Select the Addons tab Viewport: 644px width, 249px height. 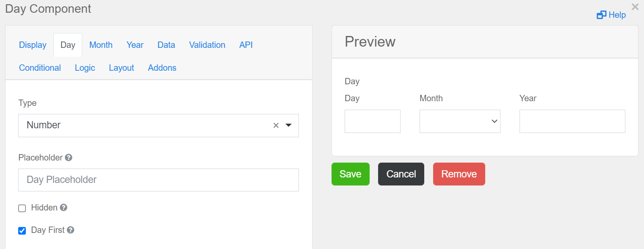[162, 68]
